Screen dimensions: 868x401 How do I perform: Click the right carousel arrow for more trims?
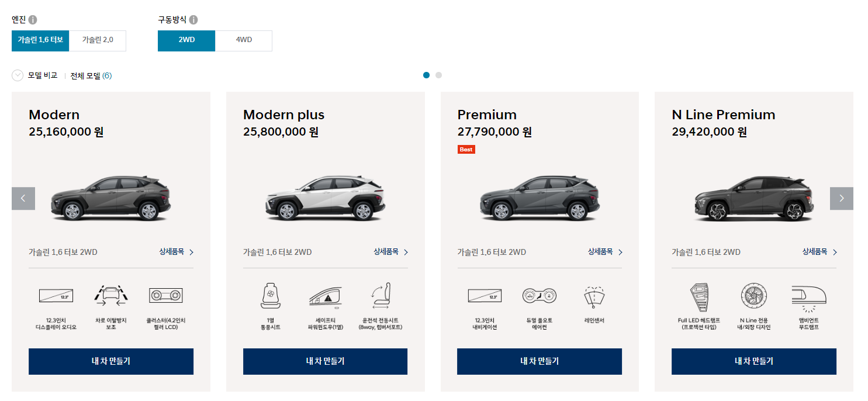point(842,198)
